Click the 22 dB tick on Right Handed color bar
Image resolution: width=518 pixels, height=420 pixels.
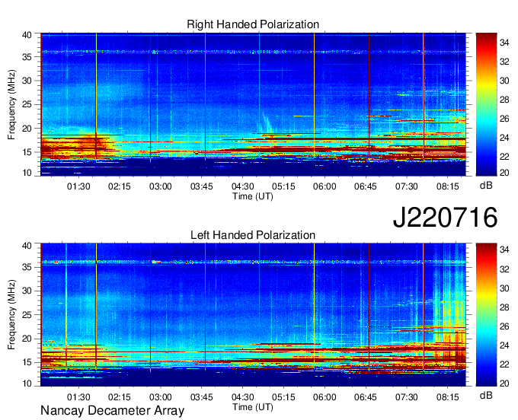pyautogui.click(x=504, y=157)
